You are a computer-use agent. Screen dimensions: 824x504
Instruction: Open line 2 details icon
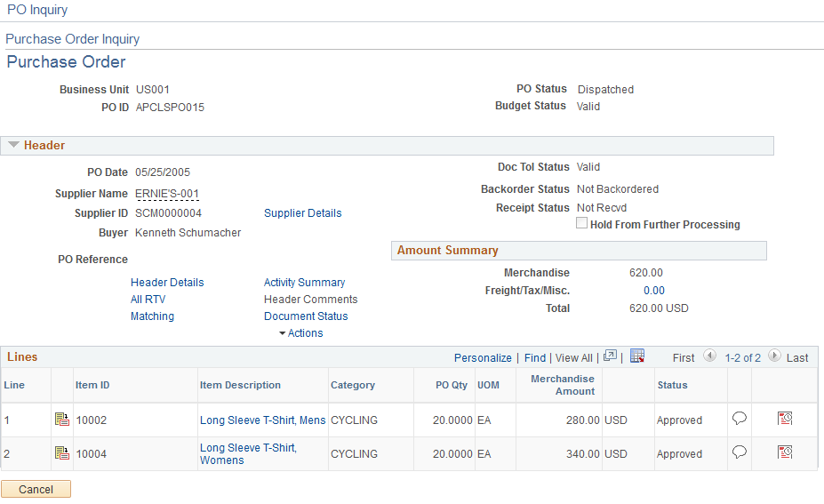point(62,453)
